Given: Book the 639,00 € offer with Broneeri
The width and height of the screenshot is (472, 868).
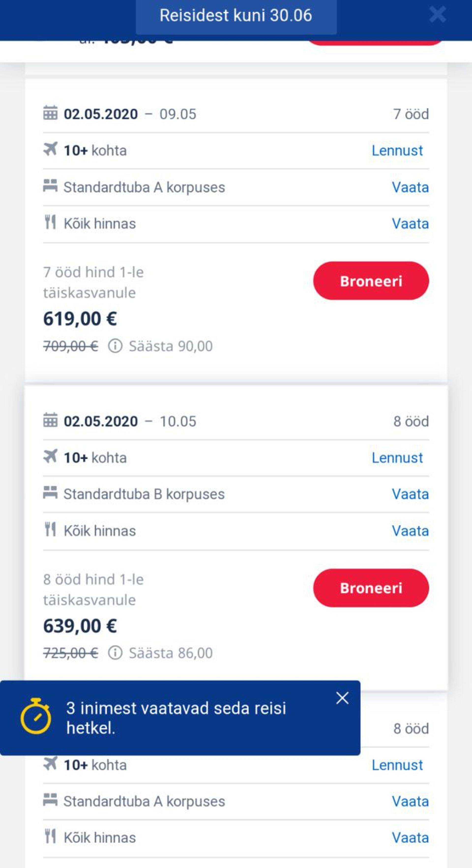Looking at the screenshot, I should click(371, 588).
